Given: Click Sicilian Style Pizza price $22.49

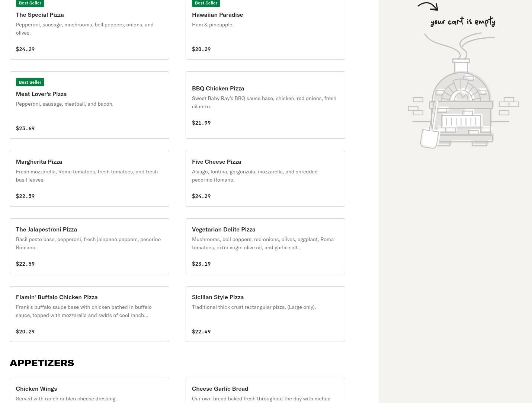Looking at the screenshot, I should [201, 332].
